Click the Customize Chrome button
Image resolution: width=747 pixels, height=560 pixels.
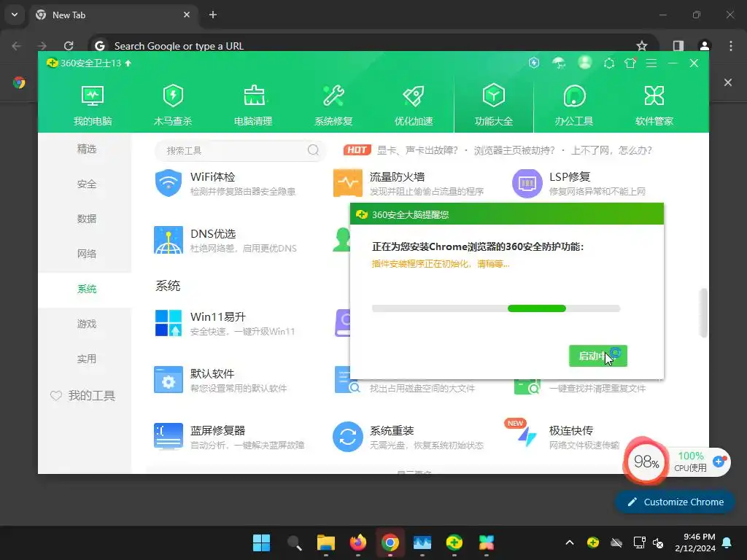pos(675,502)
